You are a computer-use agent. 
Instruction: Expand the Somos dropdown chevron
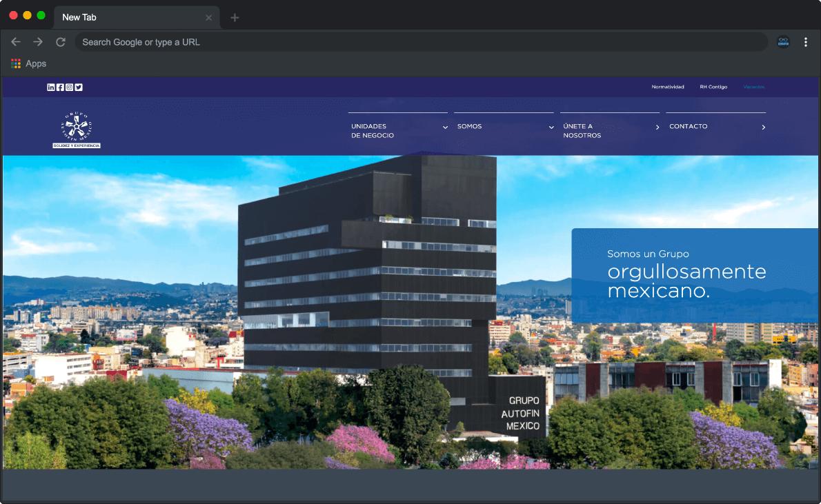coord(551,127)
